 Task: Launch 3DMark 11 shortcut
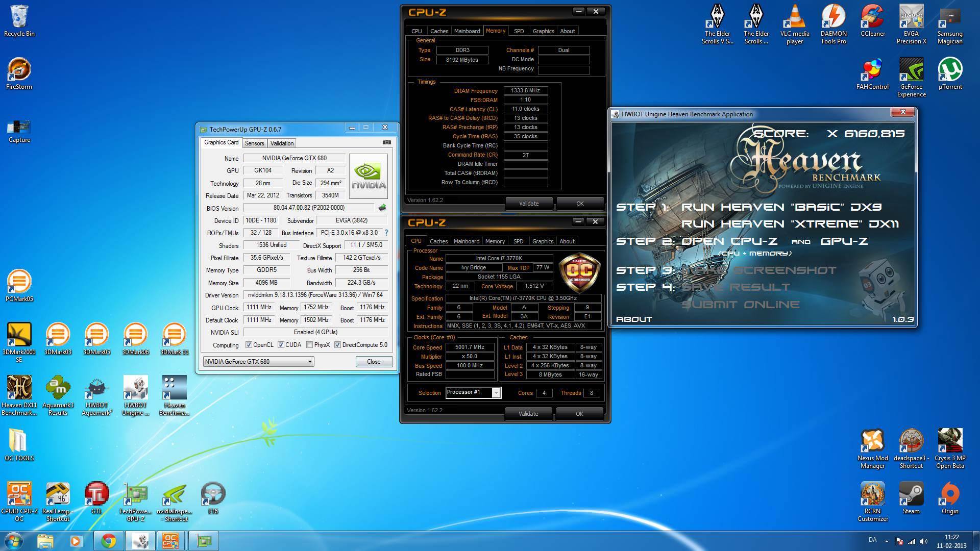click(174, 339)
